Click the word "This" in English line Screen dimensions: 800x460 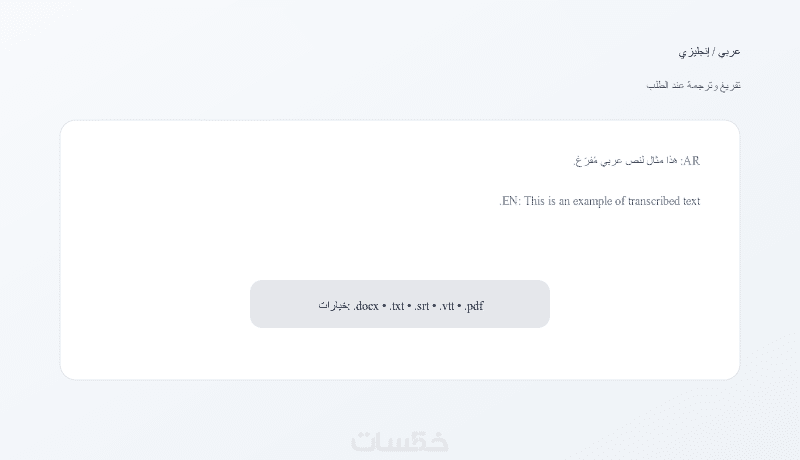pos(536,201)
